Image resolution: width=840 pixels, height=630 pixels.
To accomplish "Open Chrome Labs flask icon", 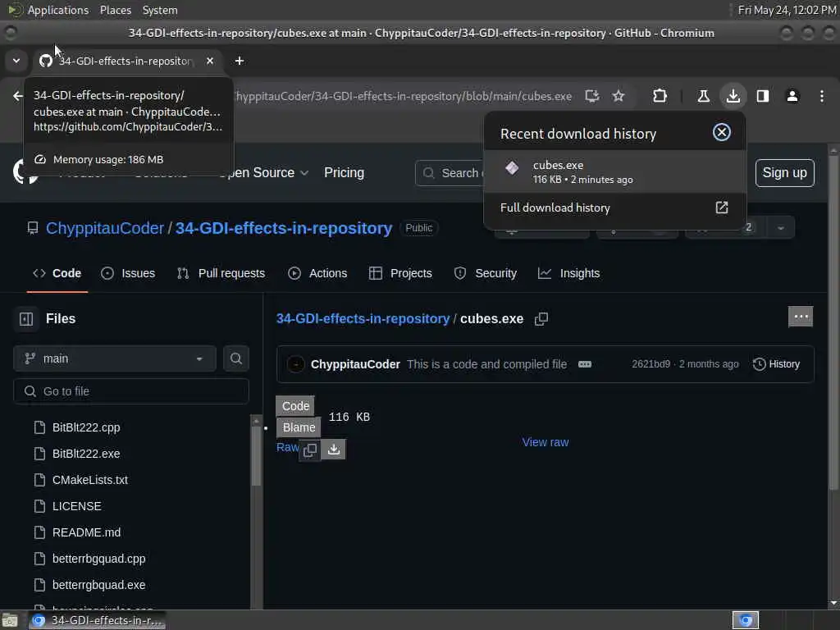I will (703, 97).
